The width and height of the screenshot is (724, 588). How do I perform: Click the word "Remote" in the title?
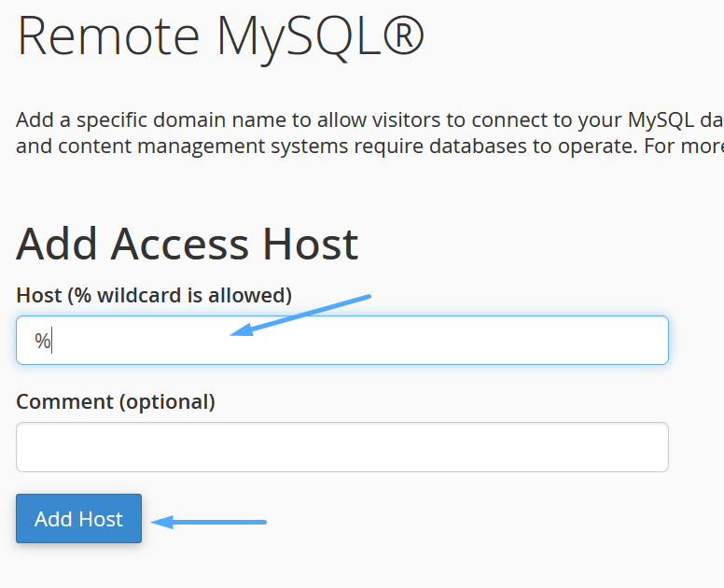click(x=108, y=36)
